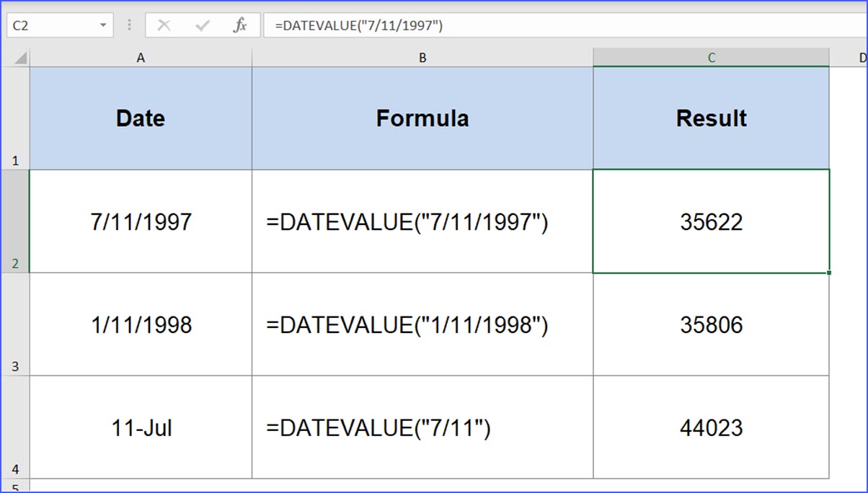Select column header C
This screenshot has width=868, height=493.
click(711, 57)
